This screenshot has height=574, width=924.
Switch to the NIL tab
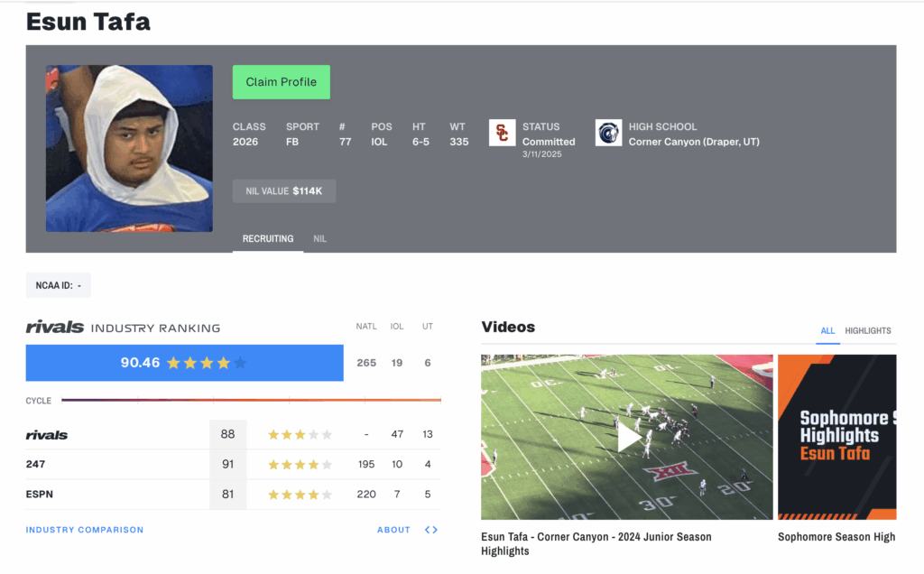(x=320, y=238)
